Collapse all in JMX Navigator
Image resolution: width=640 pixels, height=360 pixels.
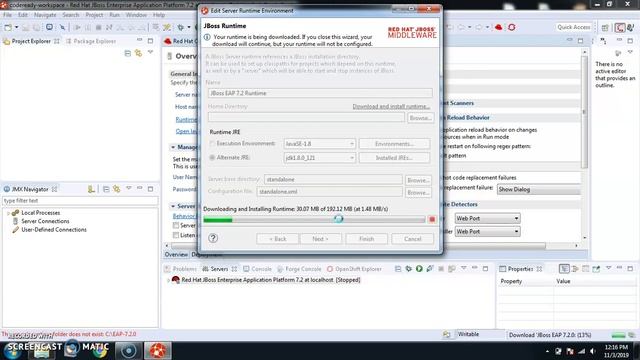[x=106, y=189]
